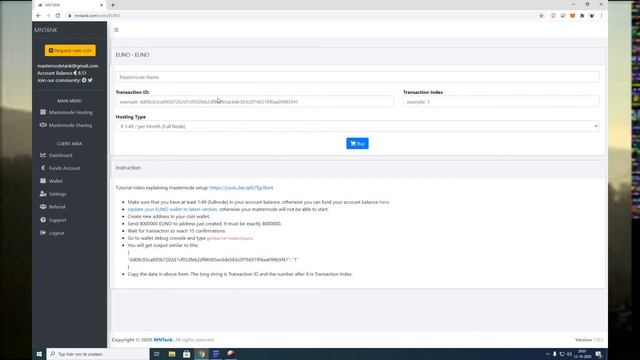Click the address bar URL
This screenshot has width=640, height=360.
pyautogui.click(x=97, y=16)
